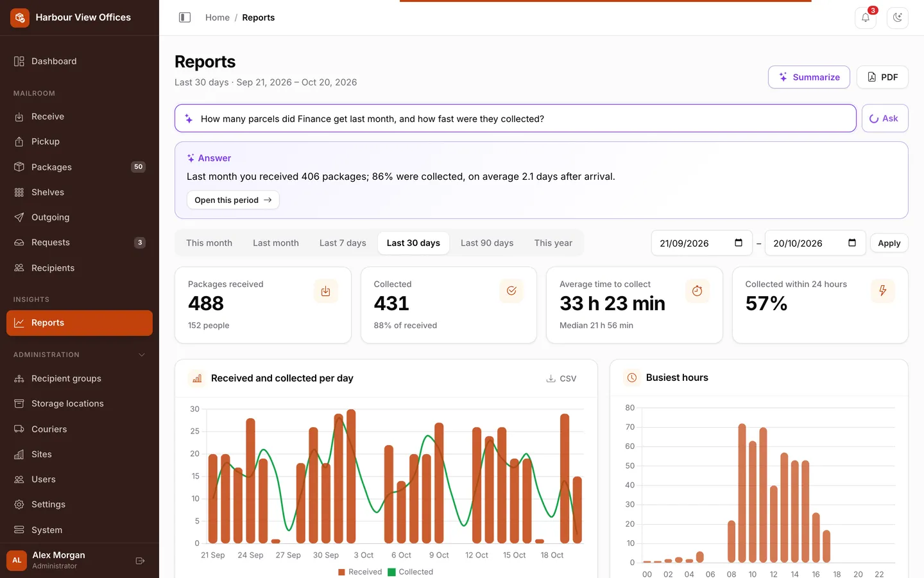The image size is (924, 578).
Task: Download the per-day chart as CSV
Action: (561, 378)
